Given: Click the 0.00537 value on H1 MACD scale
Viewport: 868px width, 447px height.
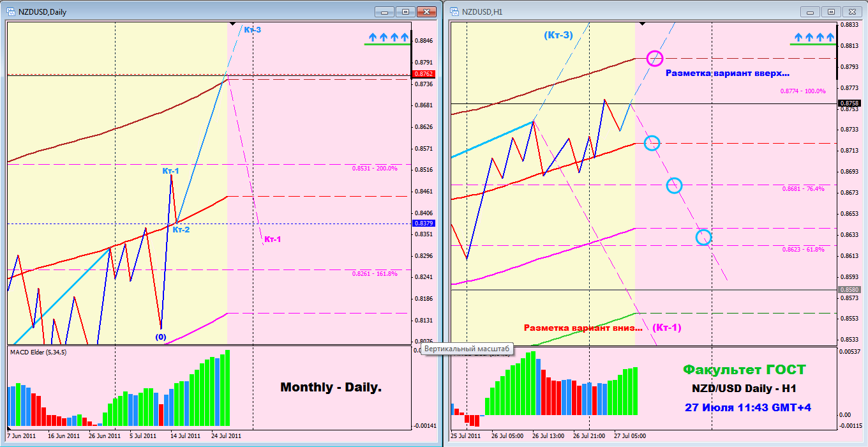Looking at the screenshot, I should [851, 352].
